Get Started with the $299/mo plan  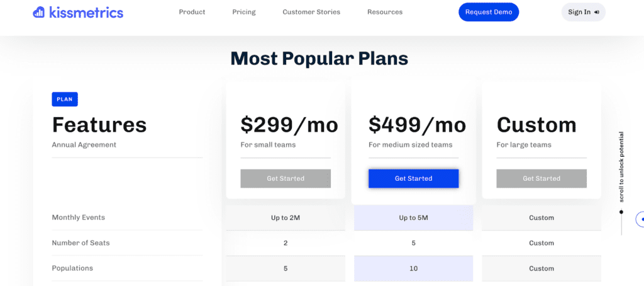coord(286,178)
